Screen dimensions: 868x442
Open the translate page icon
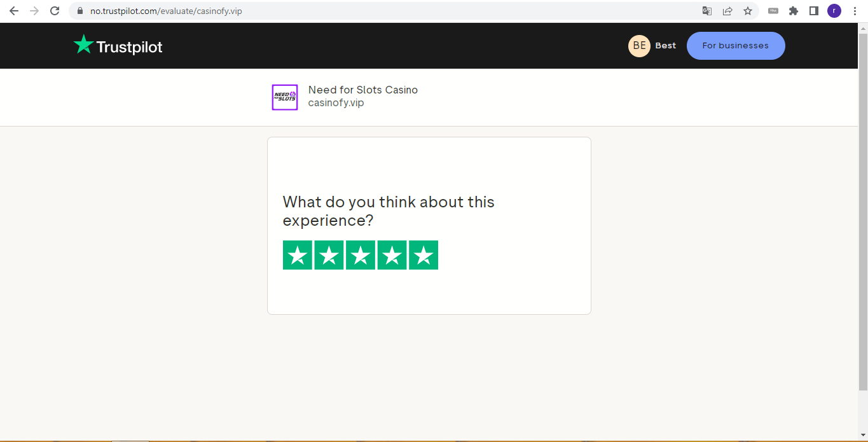(x=707, y=11)
